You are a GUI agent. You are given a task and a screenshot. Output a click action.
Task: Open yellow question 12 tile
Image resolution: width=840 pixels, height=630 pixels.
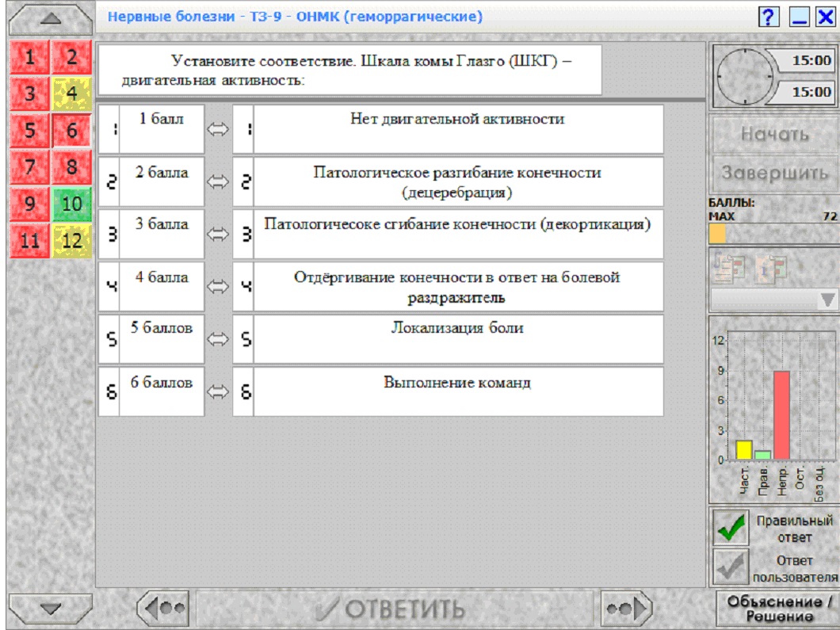[72, 240]
